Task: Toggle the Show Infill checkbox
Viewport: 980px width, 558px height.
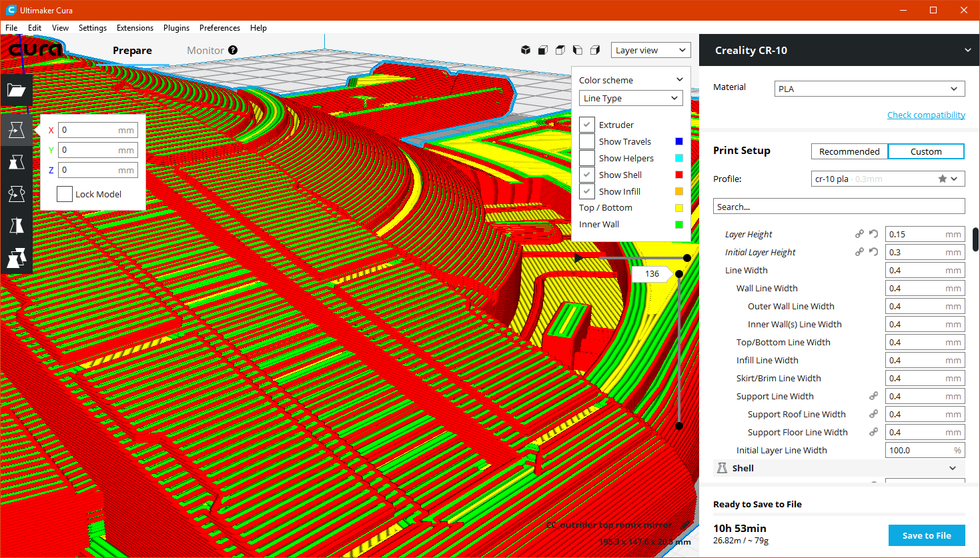Action: [x=587, y=191]
